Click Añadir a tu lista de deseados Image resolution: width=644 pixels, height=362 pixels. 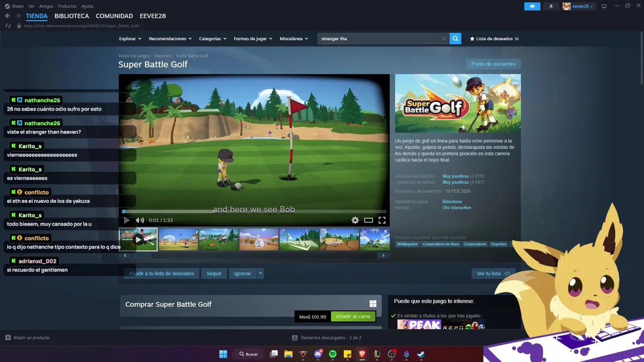(x=161, y=274)
